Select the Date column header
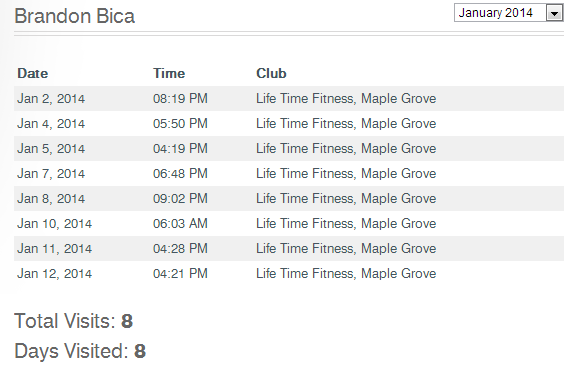 tap(32, 73)
